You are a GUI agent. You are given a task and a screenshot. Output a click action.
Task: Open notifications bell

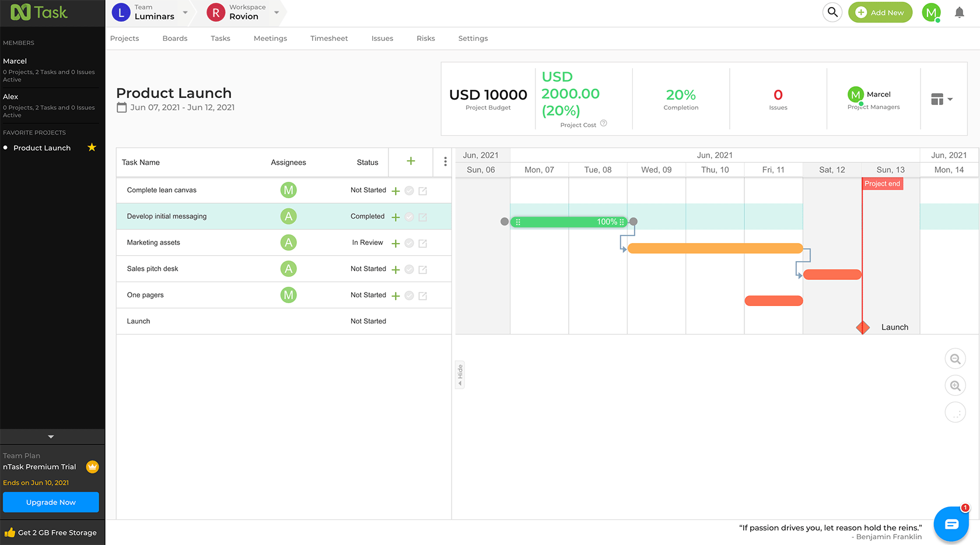click(960, 12)
